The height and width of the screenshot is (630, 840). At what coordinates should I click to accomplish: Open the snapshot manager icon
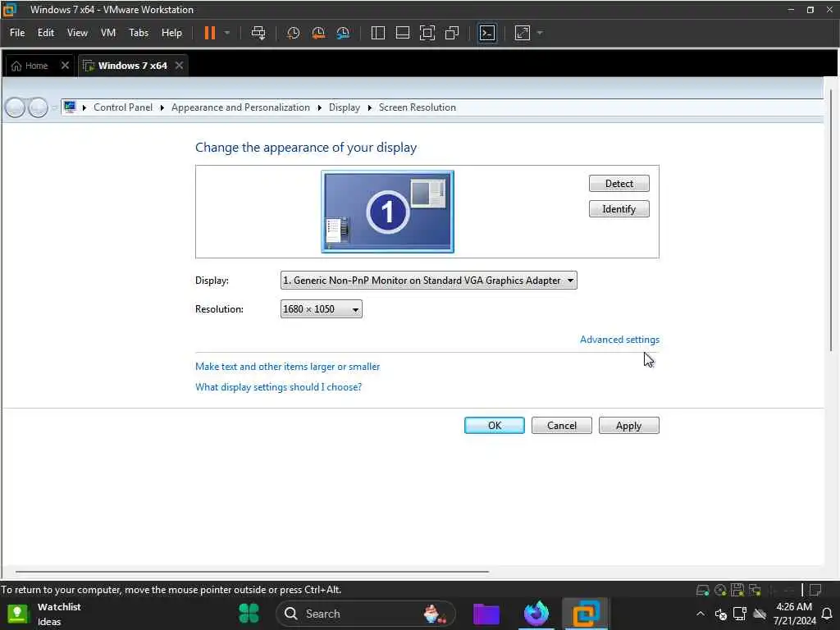tap(343, 33)
